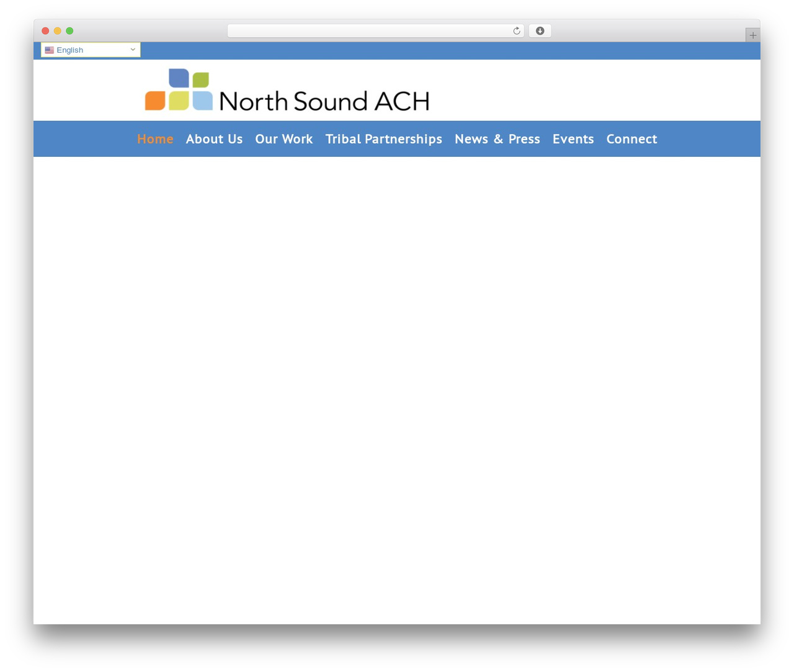Maximize window with green button

[69, 31]
